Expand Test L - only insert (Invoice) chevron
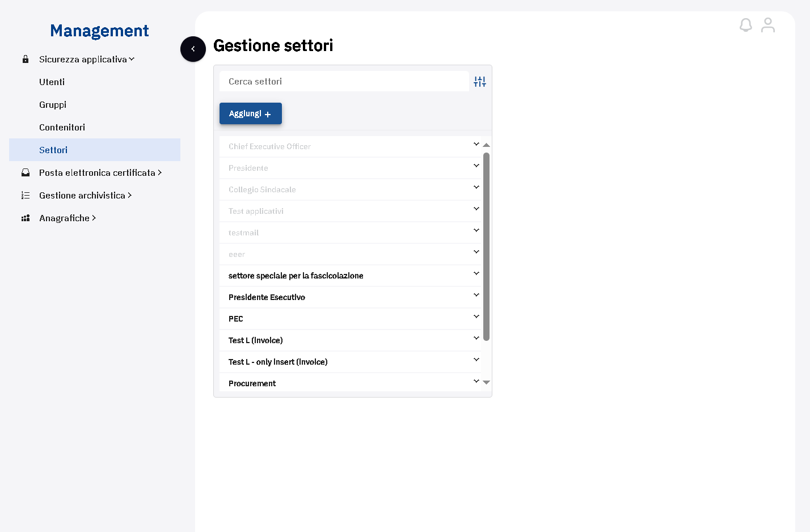810x532 pixels. 476,360
